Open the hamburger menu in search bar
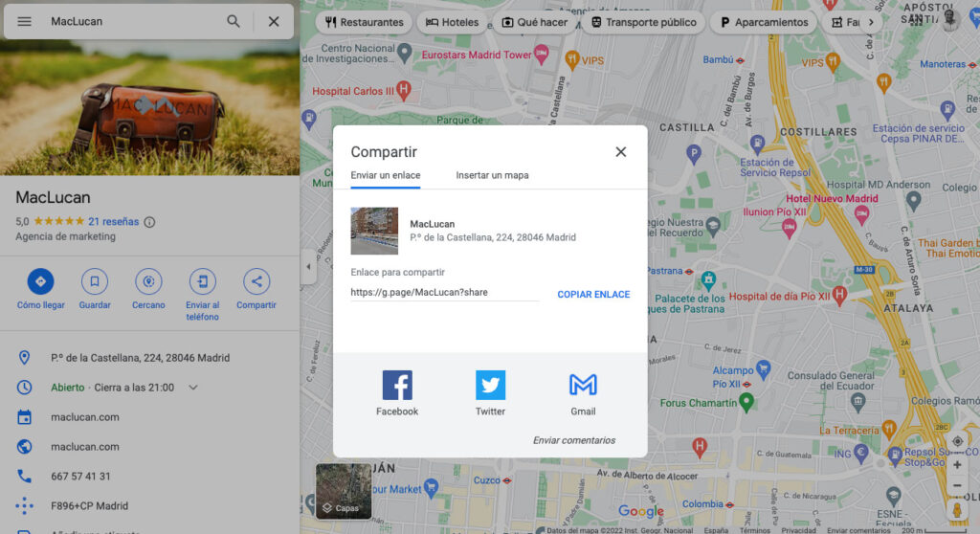Viewport: 980px width, 534px height. (x=24, y=21)
